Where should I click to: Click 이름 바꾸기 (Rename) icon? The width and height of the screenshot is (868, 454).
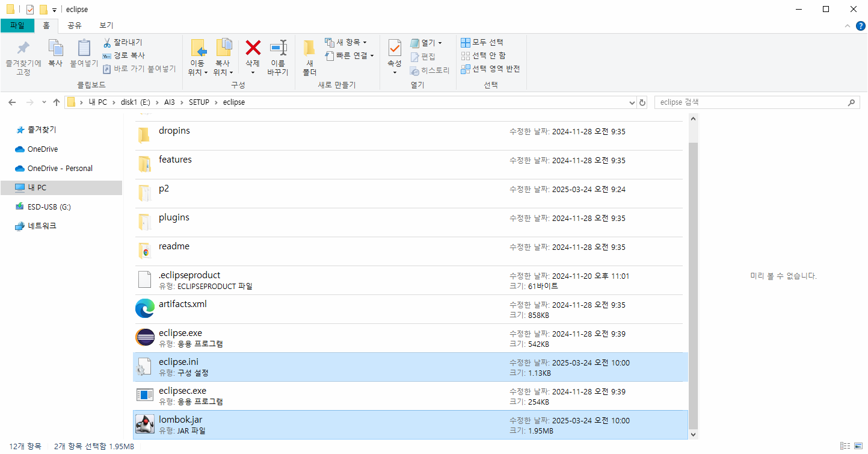coord(278,48)
